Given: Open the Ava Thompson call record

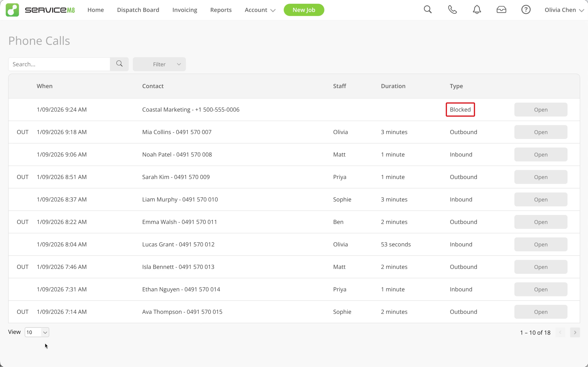Looking at the screenshot, I should coord(541,312).
